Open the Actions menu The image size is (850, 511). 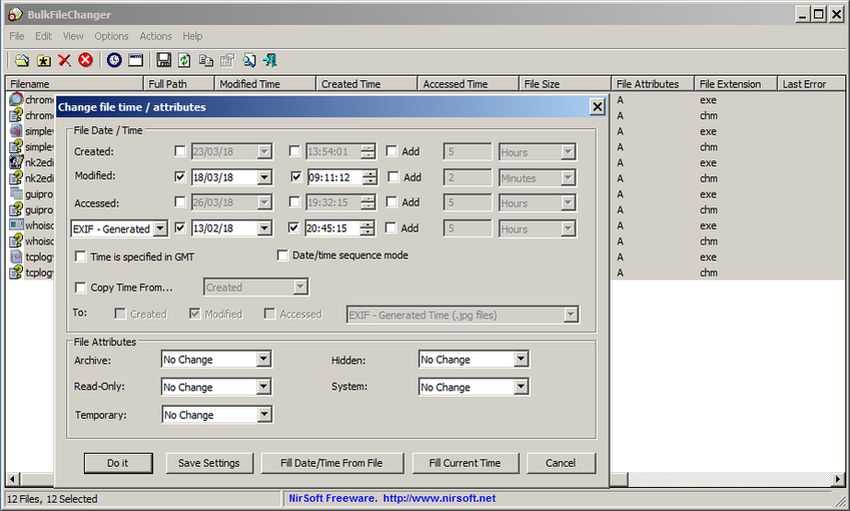156,36
